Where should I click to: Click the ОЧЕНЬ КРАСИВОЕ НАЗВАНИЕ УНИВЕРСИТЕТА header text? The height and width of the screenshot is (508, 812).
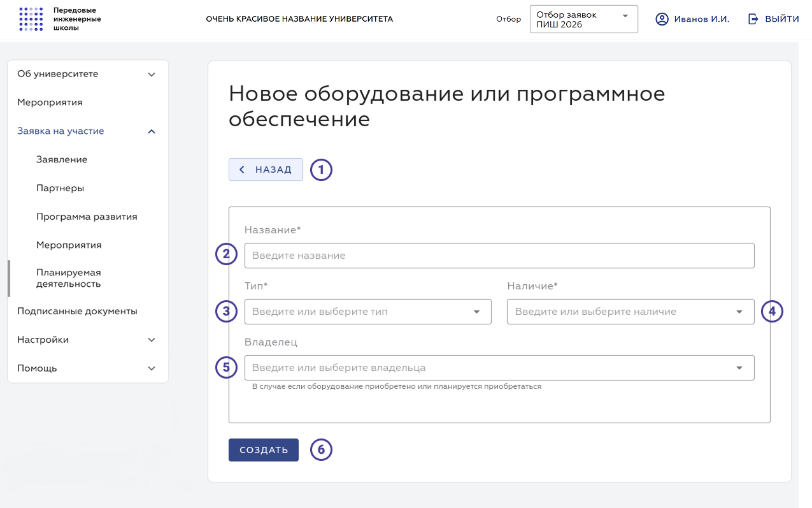click(x=299, y=19)
